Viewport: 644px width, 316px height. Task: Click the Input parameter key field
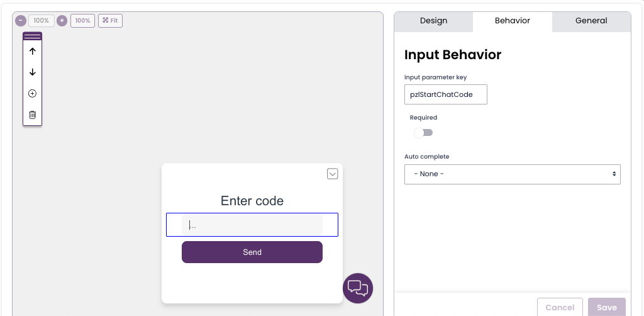[x=445, y=94]
